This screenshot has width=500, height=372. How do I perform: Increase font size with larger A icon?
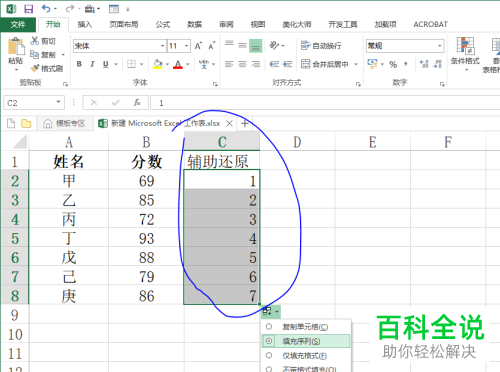click(198, 46)
